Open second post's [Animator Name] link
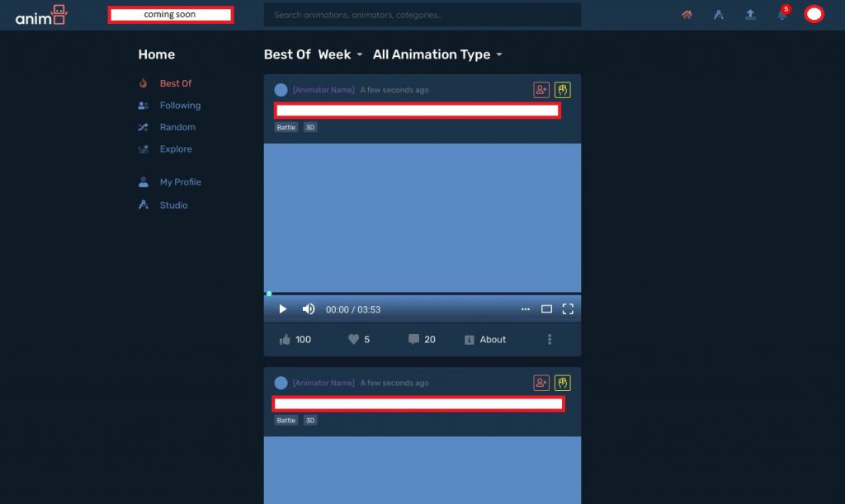Image resolution: width=845 pixels, height=504 pixels. (323, 383)
